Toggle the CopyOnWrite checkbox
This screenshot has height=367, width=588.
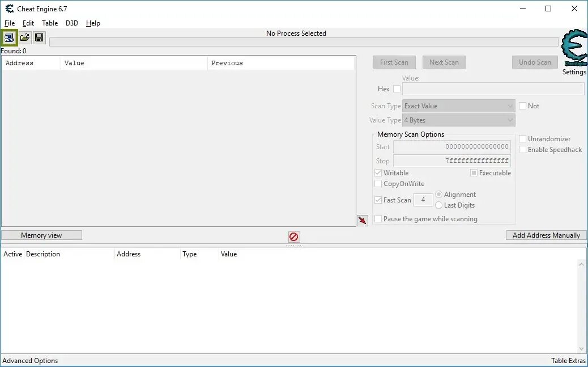(378, 184)
